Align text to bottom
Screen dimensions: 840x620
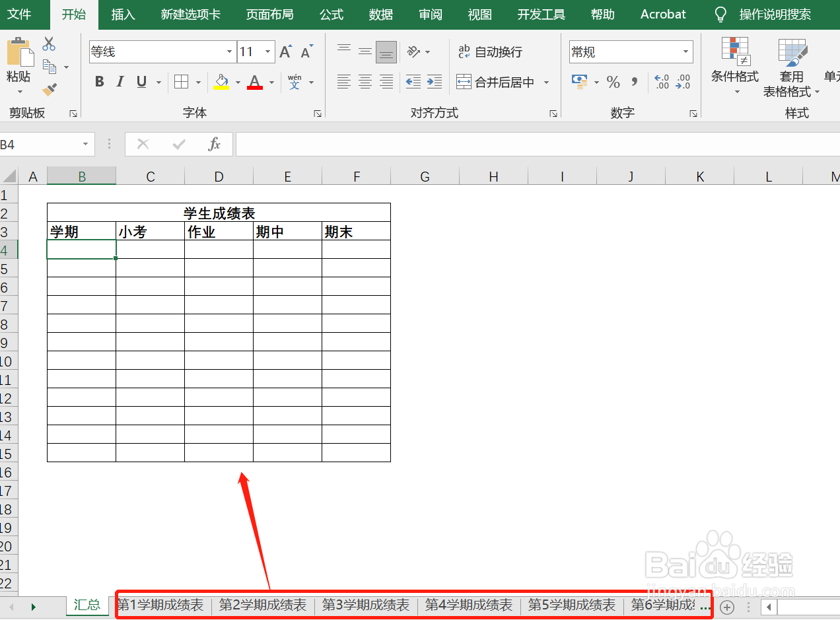click(x=386, y=52)
